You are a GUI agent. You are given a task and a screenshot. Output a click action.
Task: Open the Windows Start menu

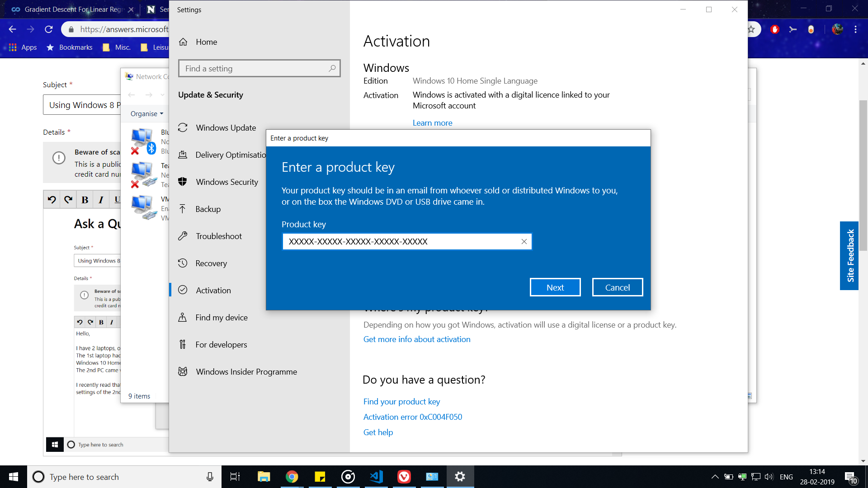(x=14, y=477)
